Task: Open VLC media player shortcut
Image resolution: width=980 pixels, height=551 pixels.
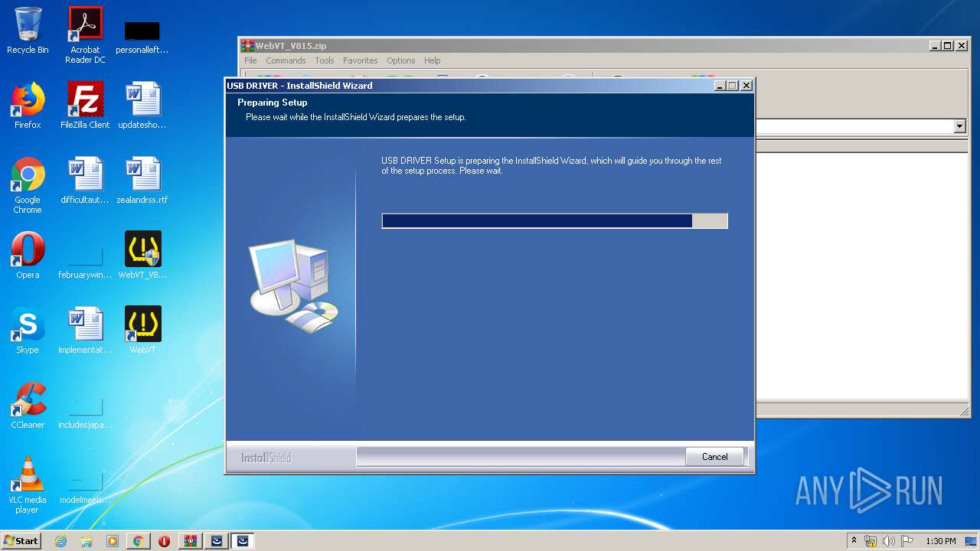Action: [x=28, y=485]
